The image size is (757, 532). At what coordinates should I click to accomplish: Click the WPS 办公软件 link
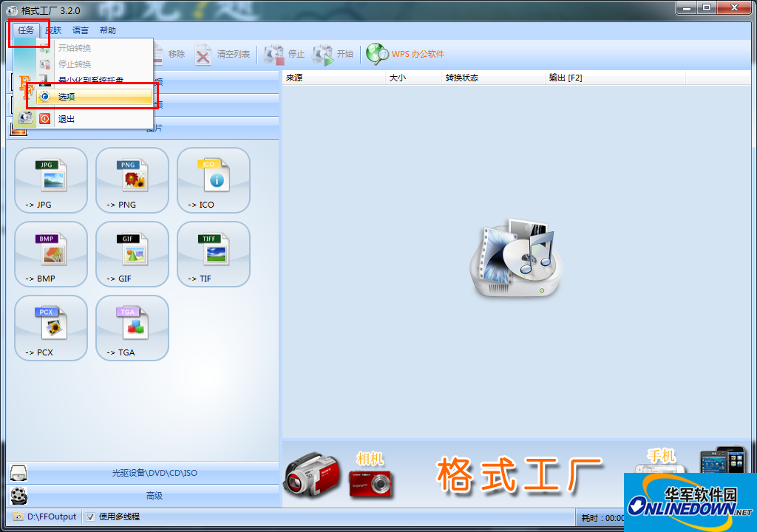[x=407, y=54]
